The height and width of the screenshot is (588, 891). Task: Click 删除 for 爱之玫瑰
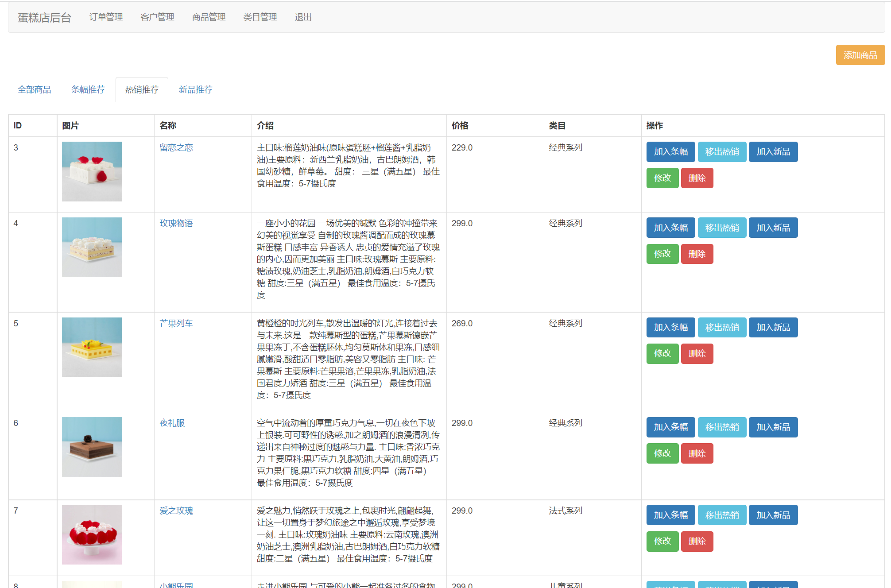tap(697, 541)
